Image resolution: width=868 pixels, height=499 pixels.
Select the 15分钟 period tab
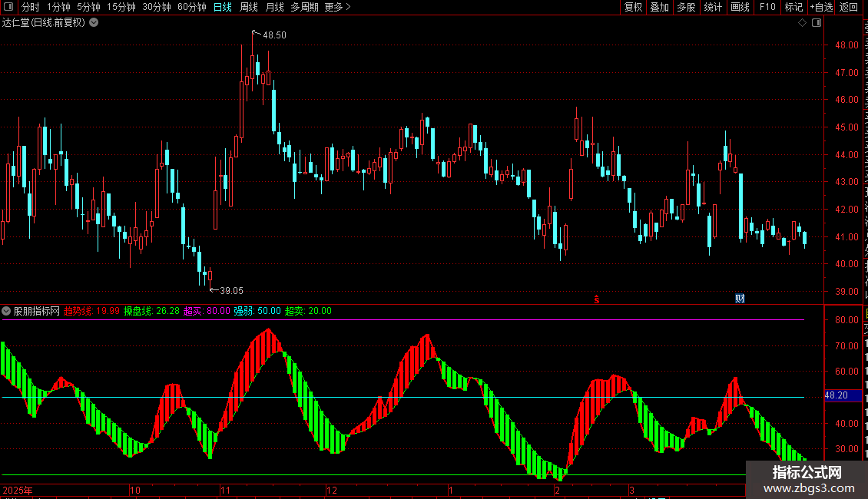121,7
